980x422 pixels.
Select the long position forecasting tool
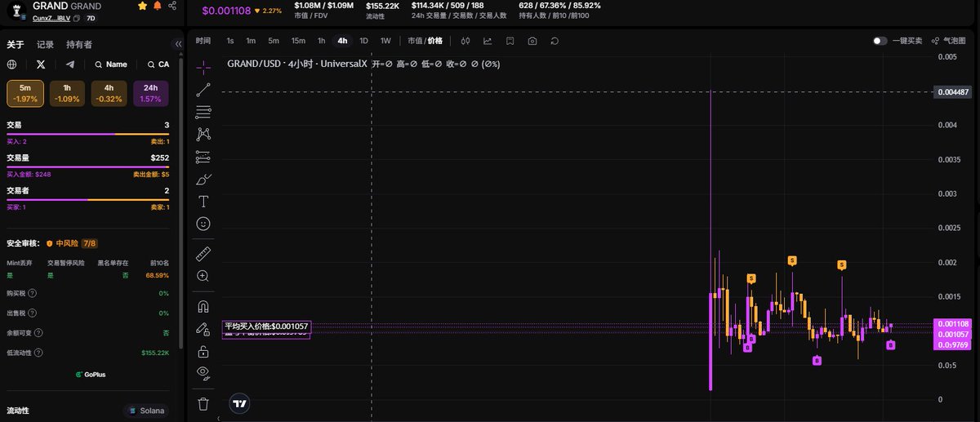pyautogui.click(x=203, y=157)
